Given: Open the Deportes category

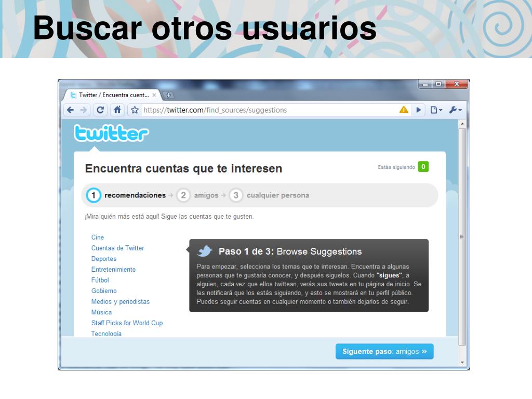Looking at the screenshot, I should tap(104, 259).
